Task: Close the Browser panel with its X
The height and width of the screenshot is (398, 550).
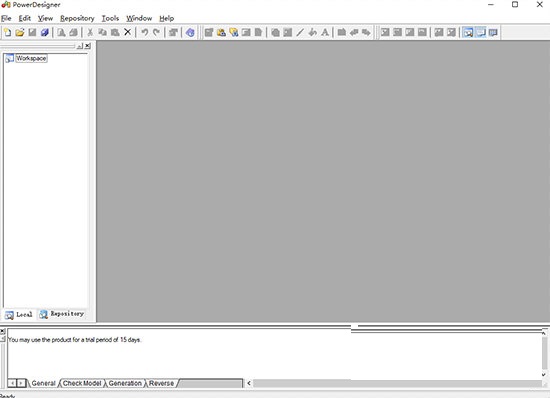Action: (88, 46)
